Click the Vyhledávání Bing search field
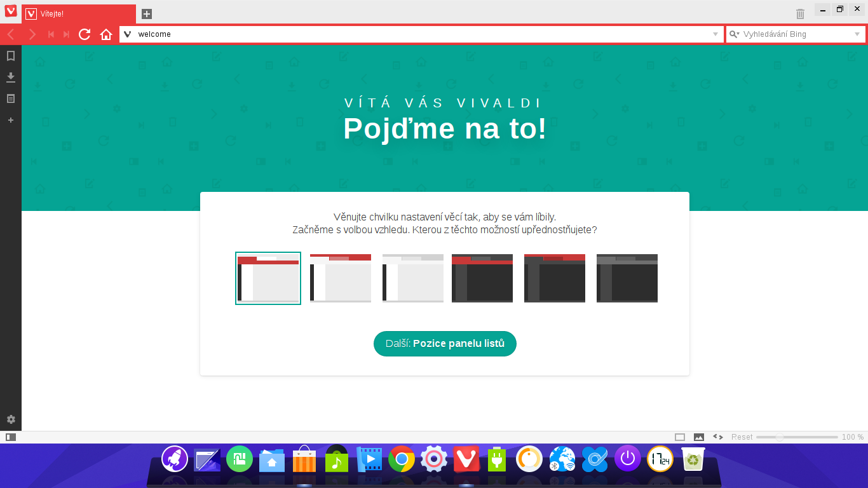The image size is (868, 488). click(x=796, y=34)
